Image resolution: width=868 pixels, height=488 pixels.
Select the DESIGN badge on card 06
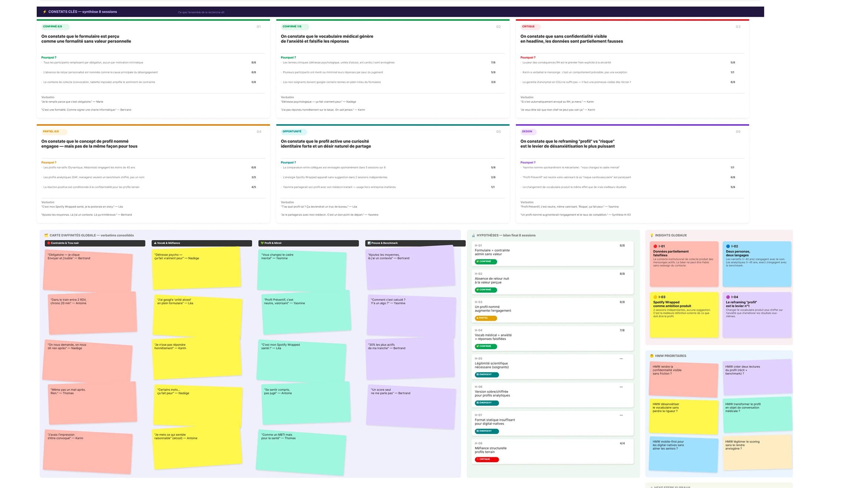coord(528,132)
